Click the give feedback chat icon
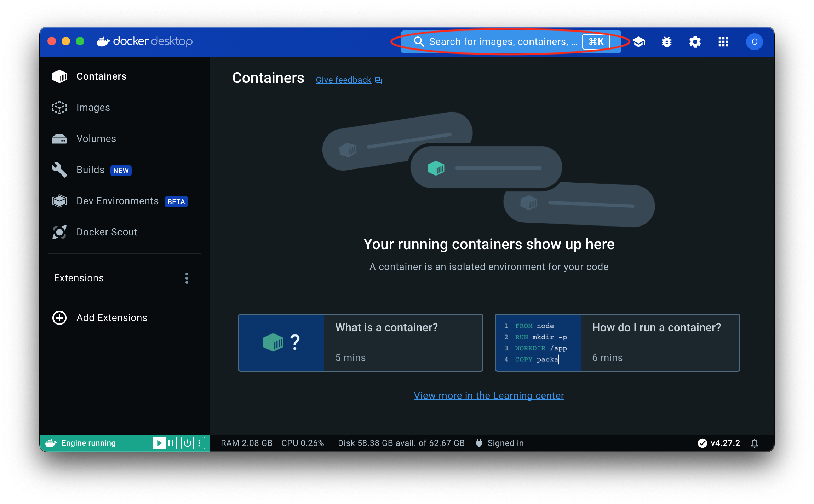814x504 pixels. [378, 80]
